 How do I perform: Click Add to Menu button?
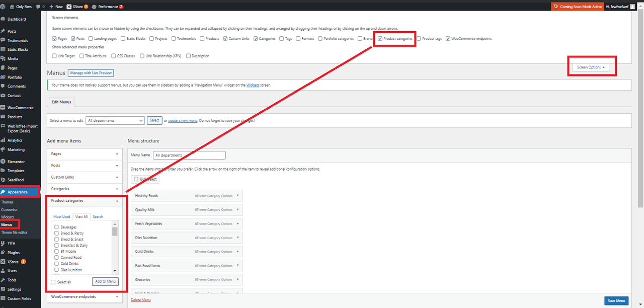[105, 281]
